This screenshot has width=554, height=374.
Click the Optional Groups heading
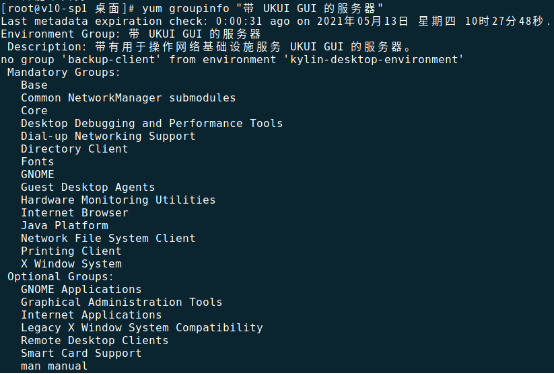tap(60, 277)
